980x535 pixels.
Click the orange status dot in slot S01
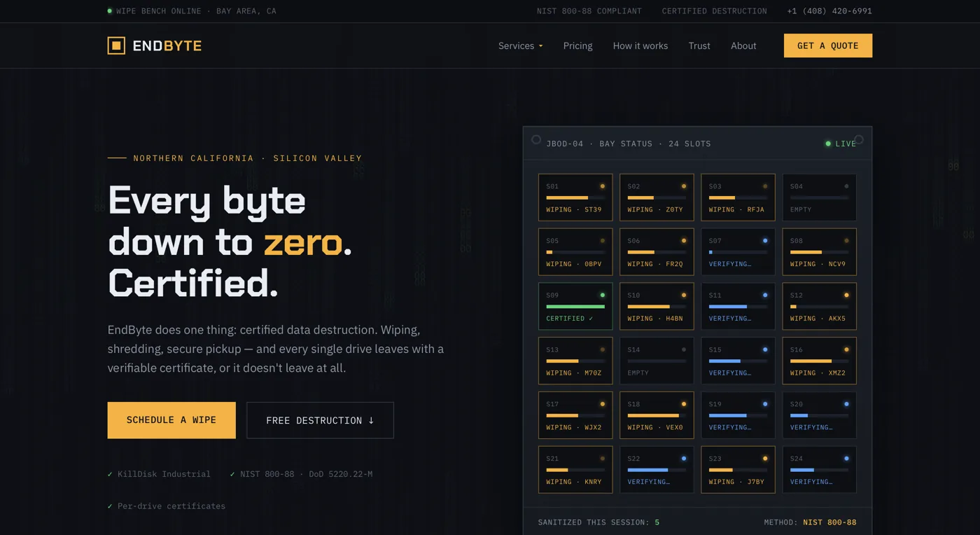pyautogui.click(x=603, y=186)
